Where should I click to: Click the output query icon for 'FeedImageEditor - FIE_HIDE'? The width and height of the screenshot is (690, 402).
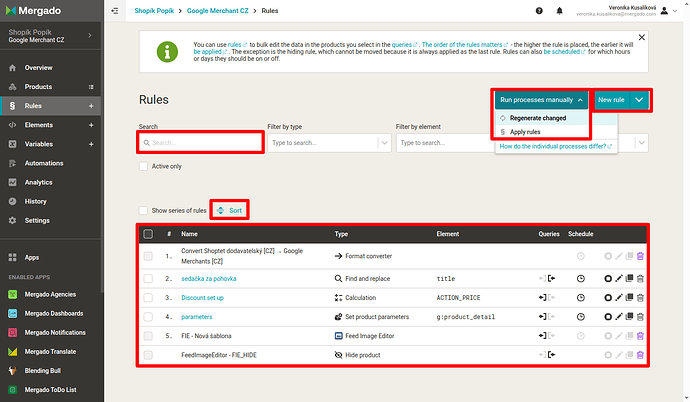[x=551, y=355]
